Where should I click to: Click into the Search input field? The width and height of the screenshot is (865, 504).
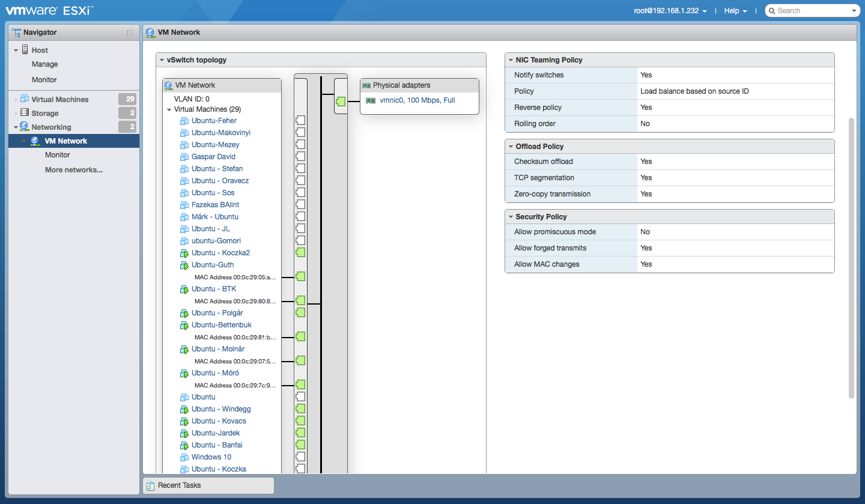(x=813, y=11)
